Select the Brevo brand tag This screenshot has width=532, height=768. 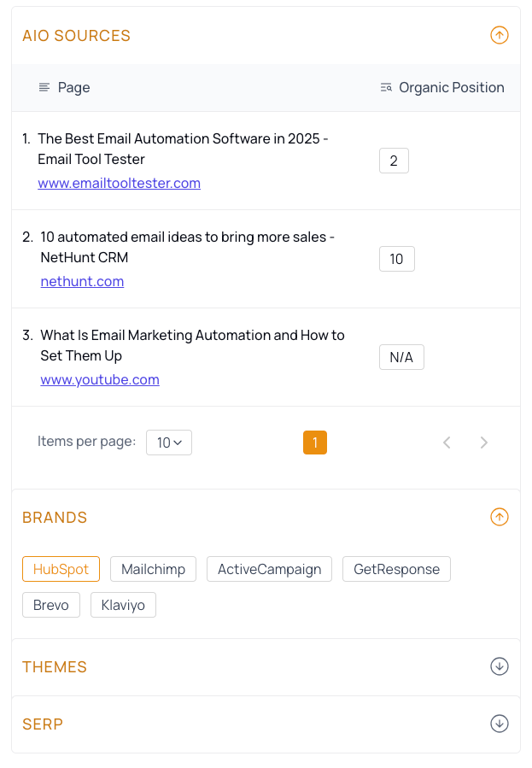click(x=51, y=605)
